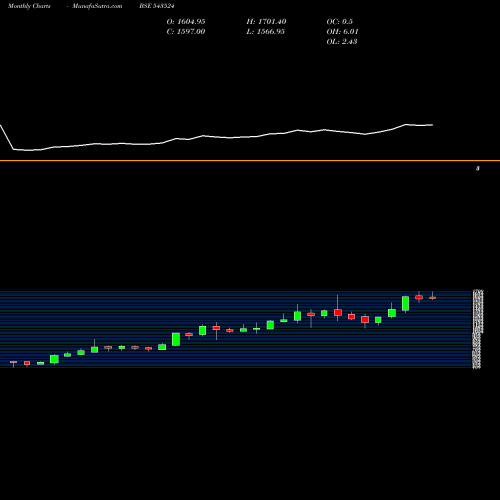
Task: Click the 'OC: 0.5' value
Action: click(339, 22)
